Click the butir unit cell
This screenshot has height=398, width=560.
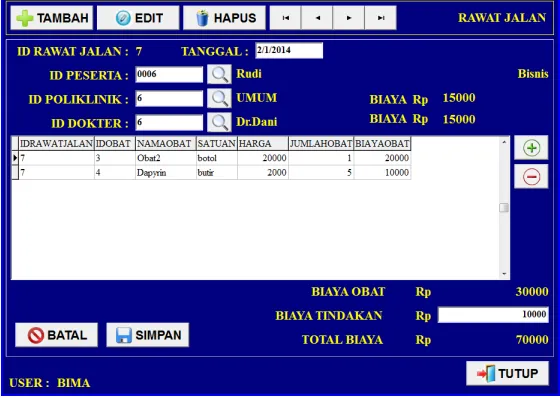tap(217, 173)
